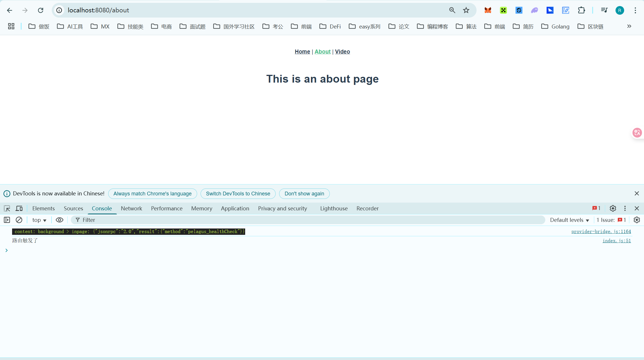644x360 pixels.
Task: Click the inspect element selector icon
Action: tap(7, 208)
